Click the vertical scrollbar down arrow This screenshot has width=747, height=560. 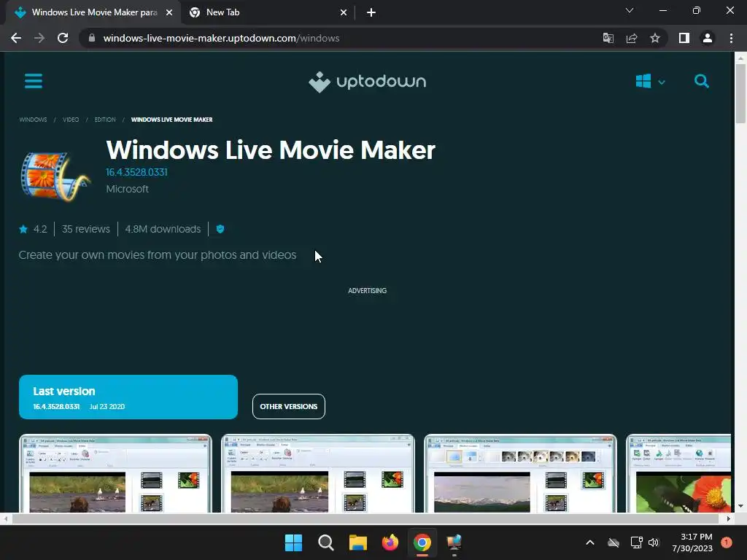[740, 506]
